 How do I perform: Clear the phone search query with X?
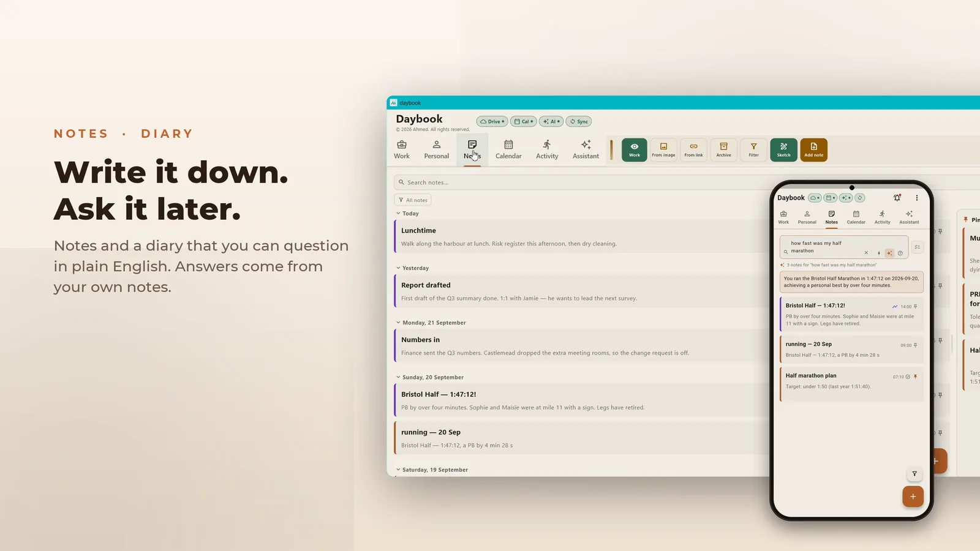point(866,253)
